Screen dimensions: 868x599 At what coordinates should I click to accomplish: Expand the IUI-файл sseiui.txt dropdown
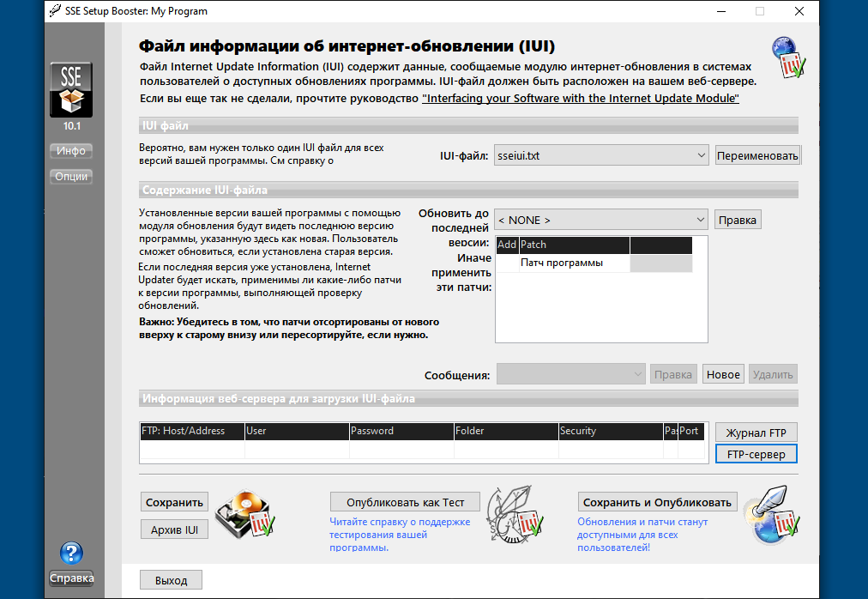[601, 155]
